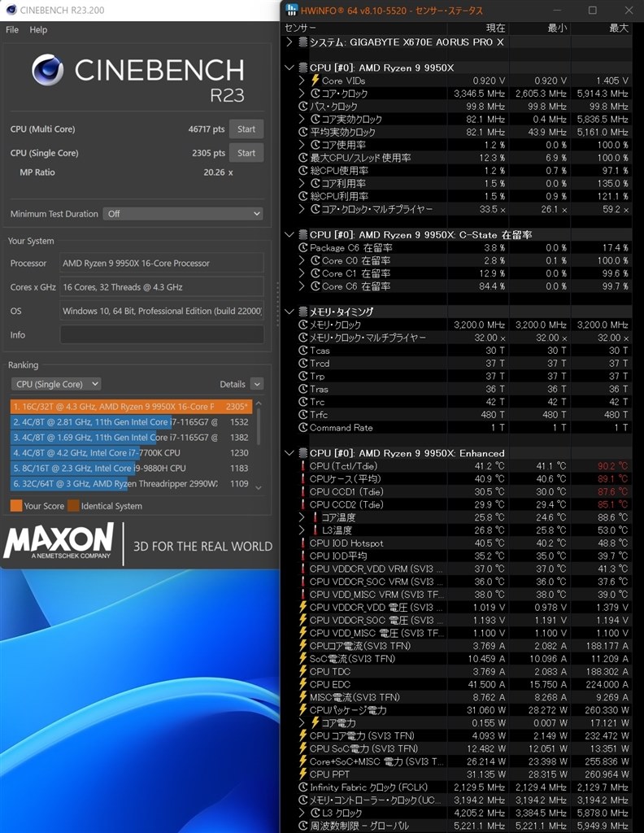Click the CPU PPT power bolt icon

[302, 774]
